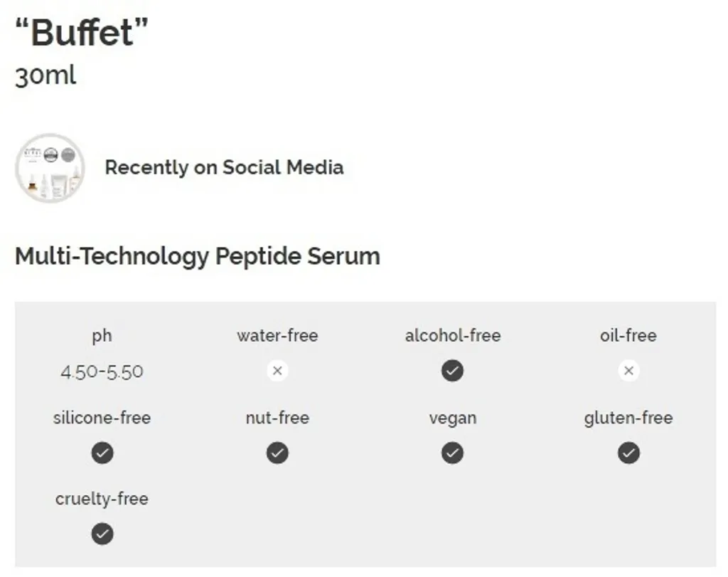Open Recently on Social Media link

pos(224,167)
